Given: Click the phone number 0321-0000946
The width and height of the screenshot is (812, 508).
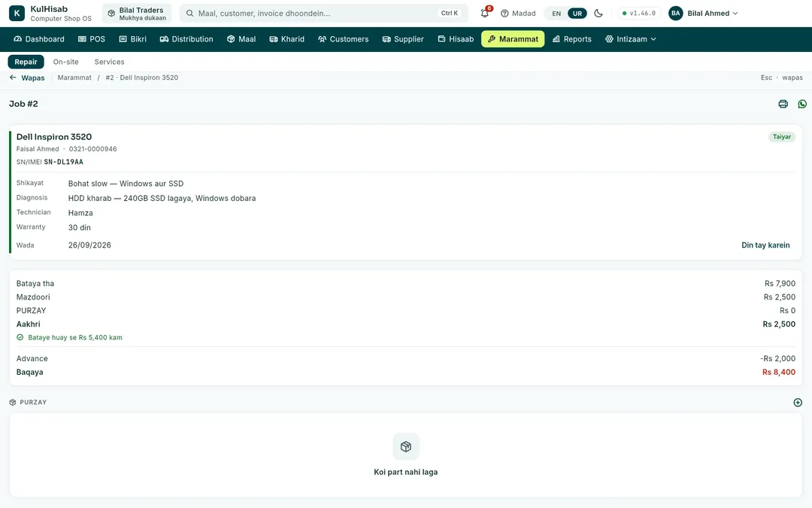Looking at the screenshot, I should (92, 149).
